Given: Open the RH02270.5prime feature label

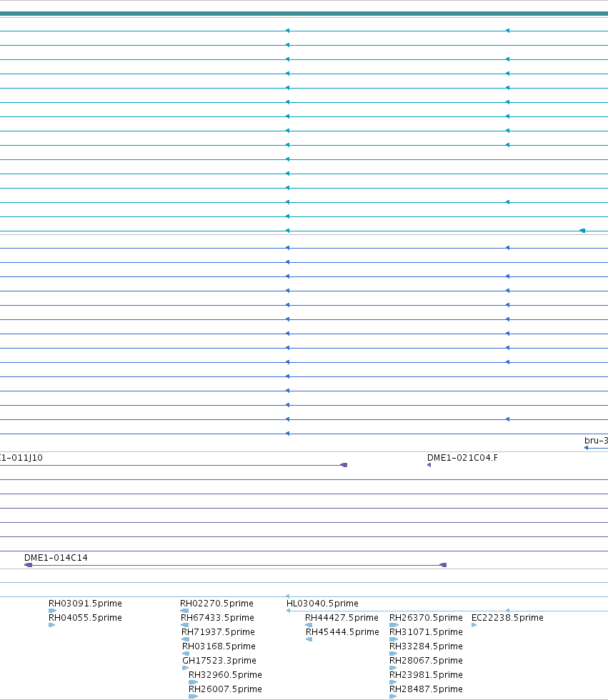Looking at the screenshot, I should point(216,604).
